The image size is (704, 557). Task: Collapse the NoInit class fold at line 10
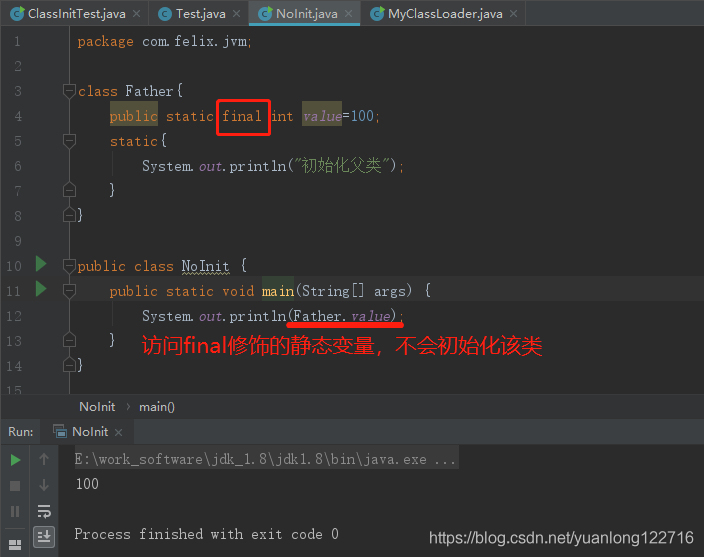coord(69,266)
